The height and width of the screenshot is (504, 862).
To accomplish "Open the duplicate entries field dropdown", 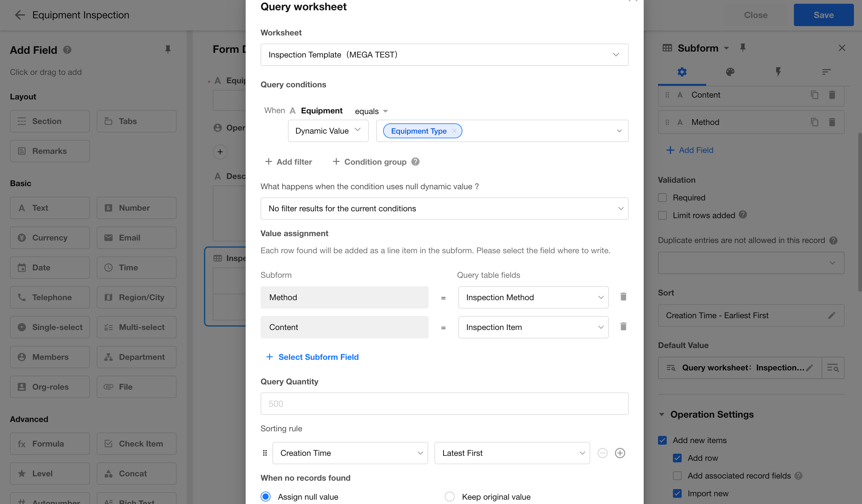I will [751, 263].
